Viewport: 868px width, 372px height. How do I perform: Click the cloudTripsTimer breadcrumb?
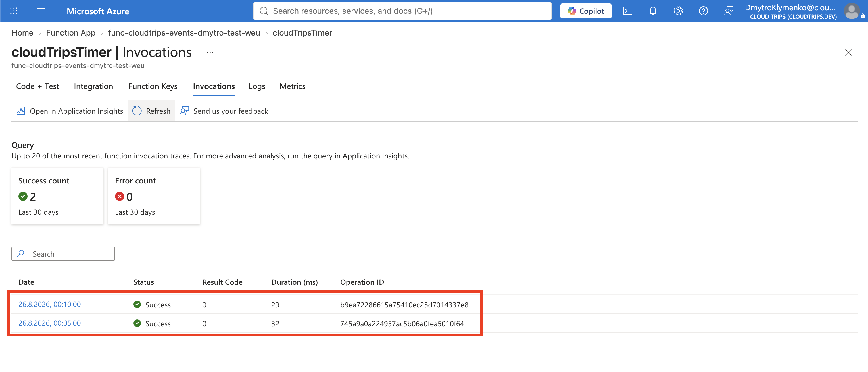click(x=302, y=33)
